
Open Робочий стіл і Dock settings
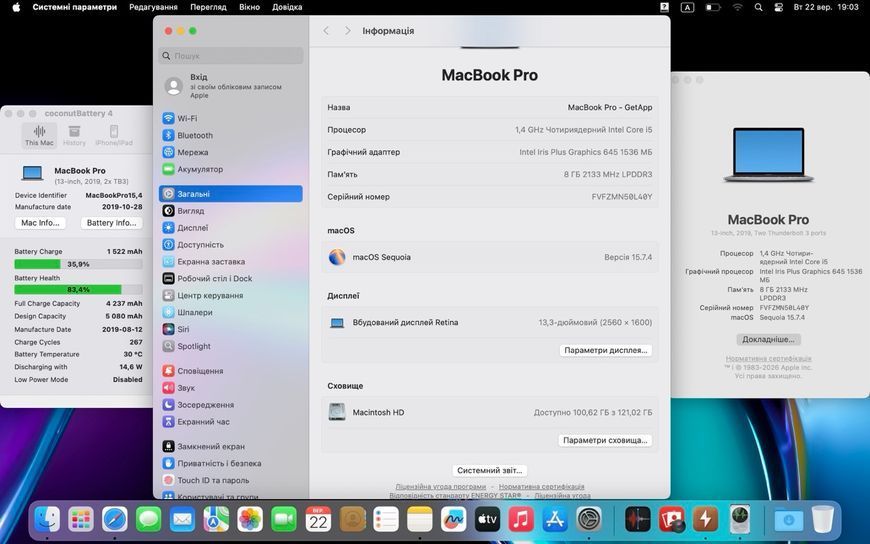230,279
